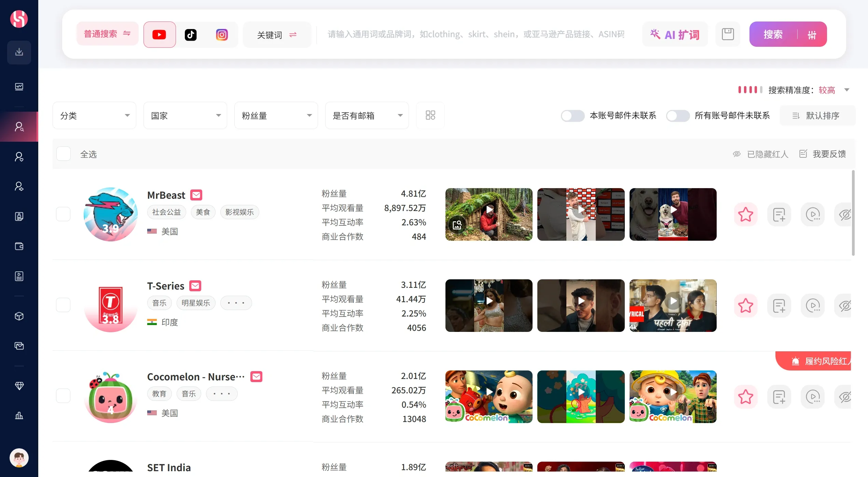Open T-Series video analysis icon

point(813,306)
